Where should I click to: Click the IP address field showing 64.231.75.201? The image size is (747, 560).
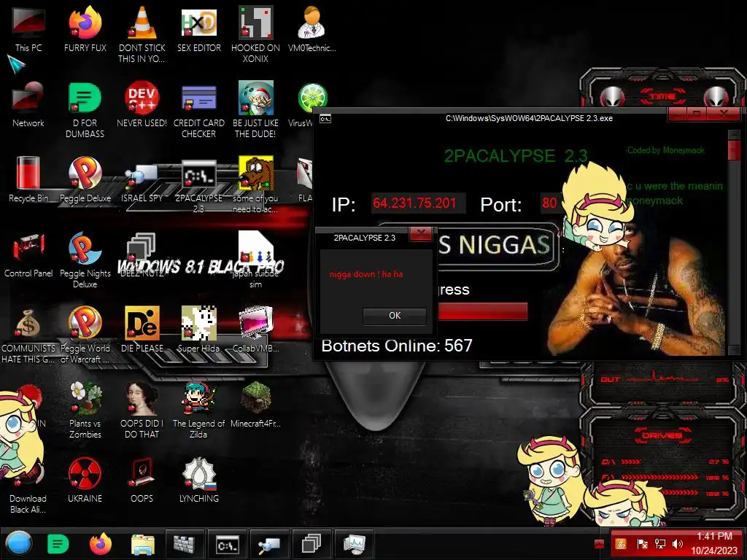(x=418, y=203)
